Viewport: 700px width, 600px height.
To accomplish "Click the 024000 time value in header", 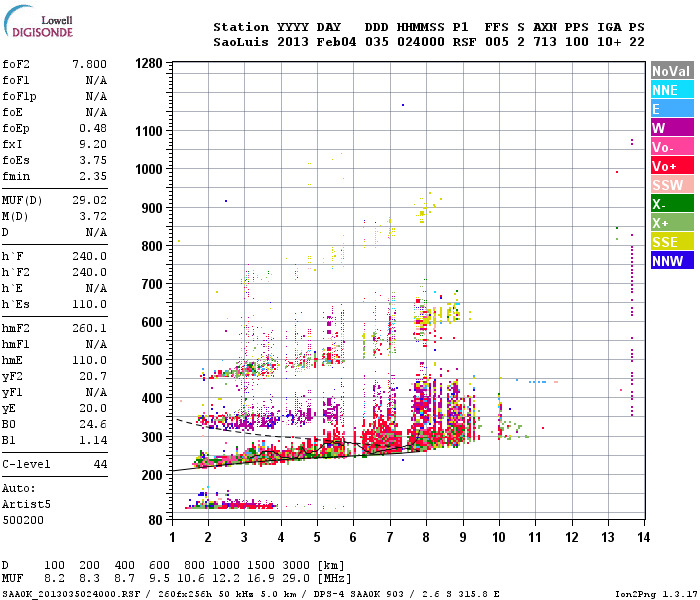I will coord(421,42).
